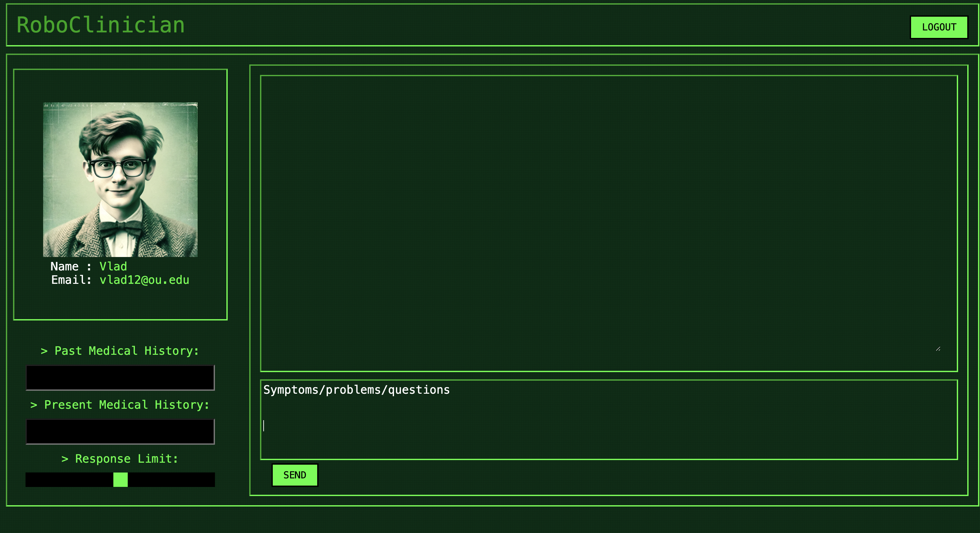Click the Response Limit slider thumb

(x=120, y=479)
